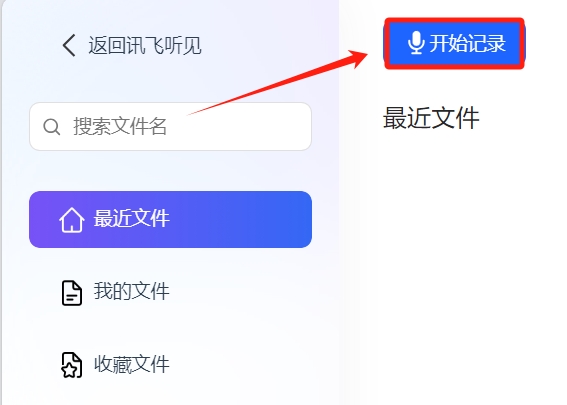The height and width of the screenshot is (405, 567).
Task: Open the 收藏文件 sidebar item
Action: coord(132,364)
